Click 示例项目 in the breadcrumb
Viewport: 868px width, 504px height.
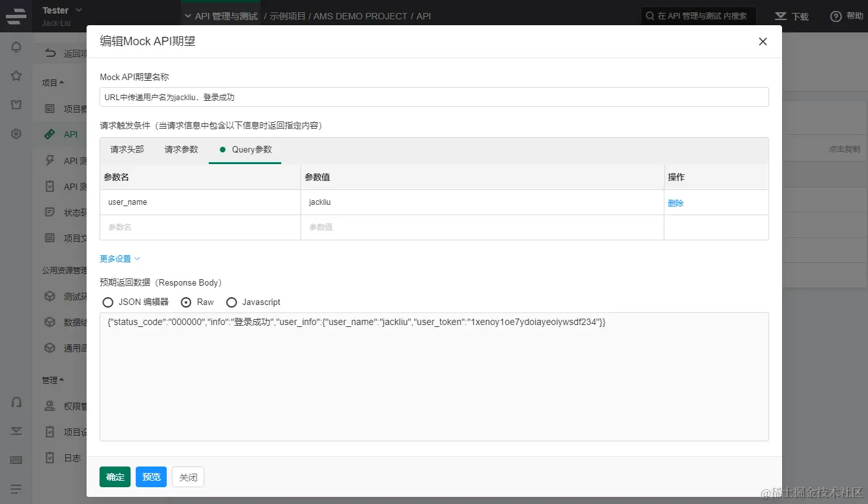288,16
